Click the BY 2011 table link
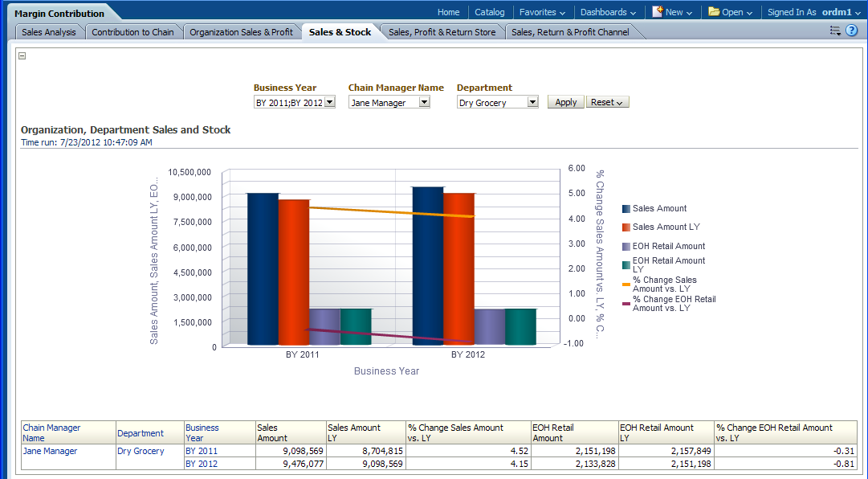Image resolution: width=868 pixels, height=479 pixels. point(202,452)
